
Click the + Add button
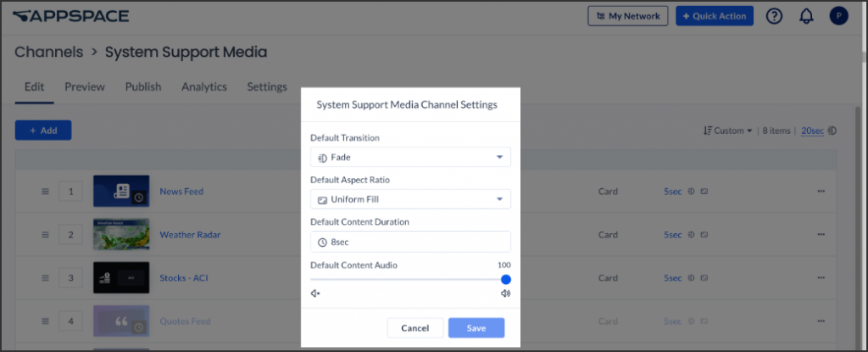43,131
